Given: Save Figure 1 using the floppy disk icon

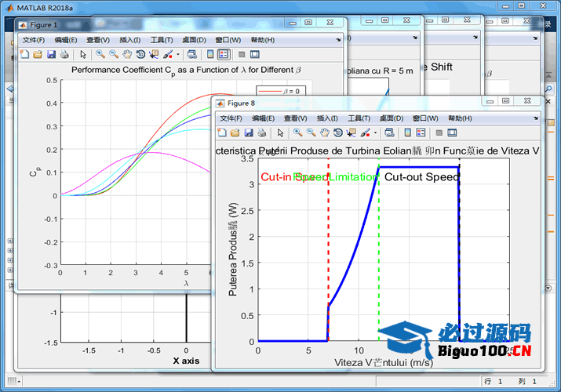Looking at the screenshot, I should tap(51, 54).
